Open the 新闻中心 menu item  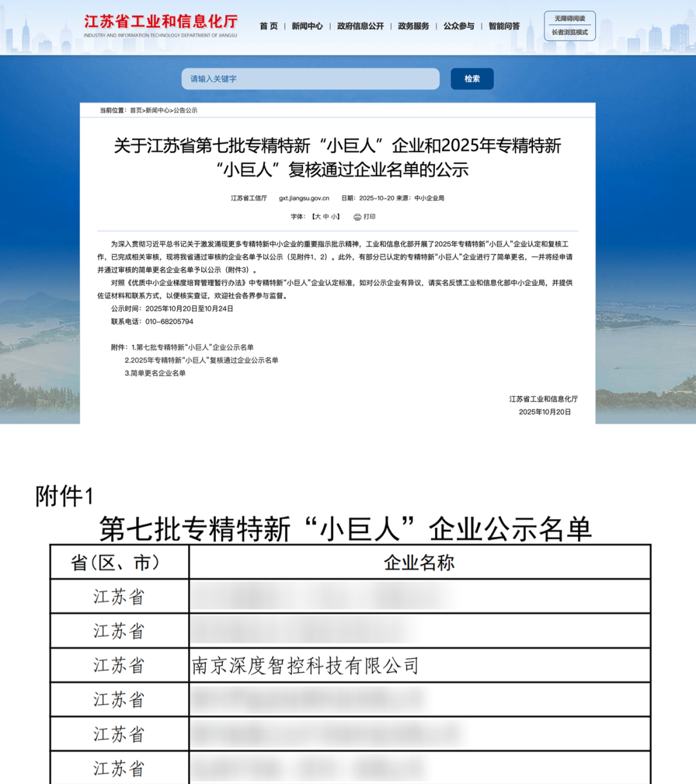307,26
